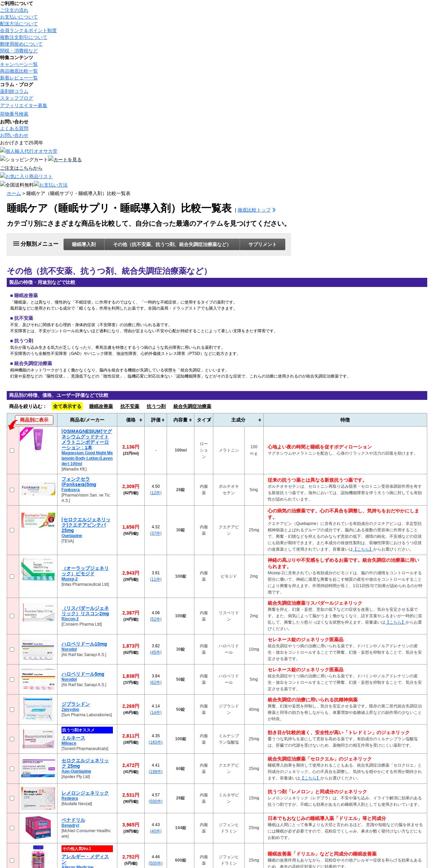Check the ベナドリル row checkbox

pyautogui.click(x=12, y=828)
